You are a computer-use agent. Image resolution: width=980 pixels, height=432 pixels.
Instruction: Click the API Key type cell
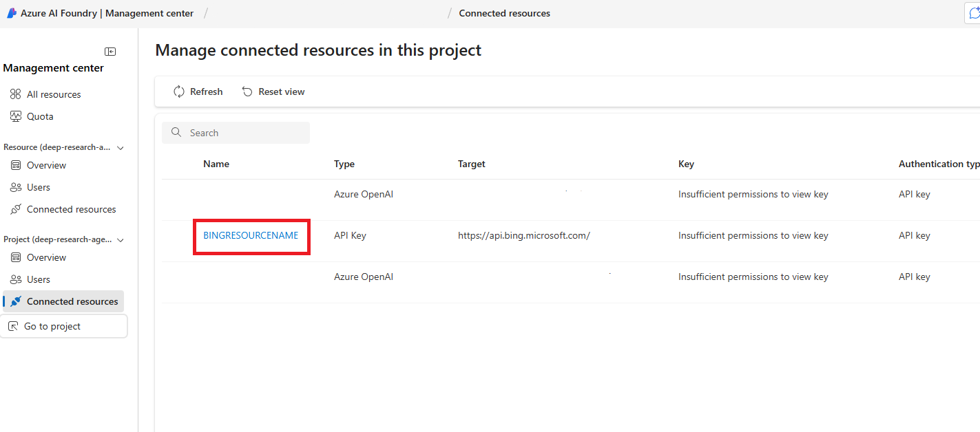350,235
